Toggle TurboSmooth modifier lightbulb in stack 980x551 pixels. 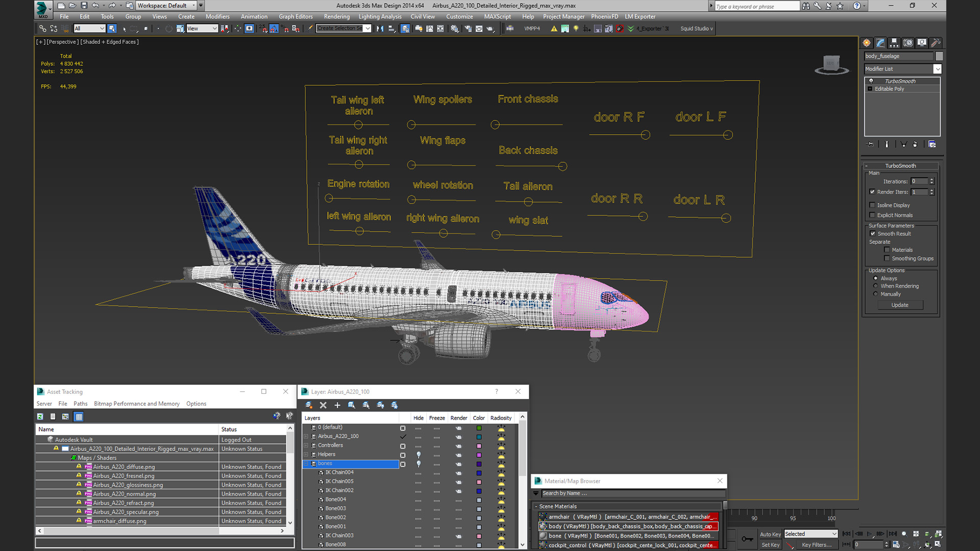click(x=871, y=81)
